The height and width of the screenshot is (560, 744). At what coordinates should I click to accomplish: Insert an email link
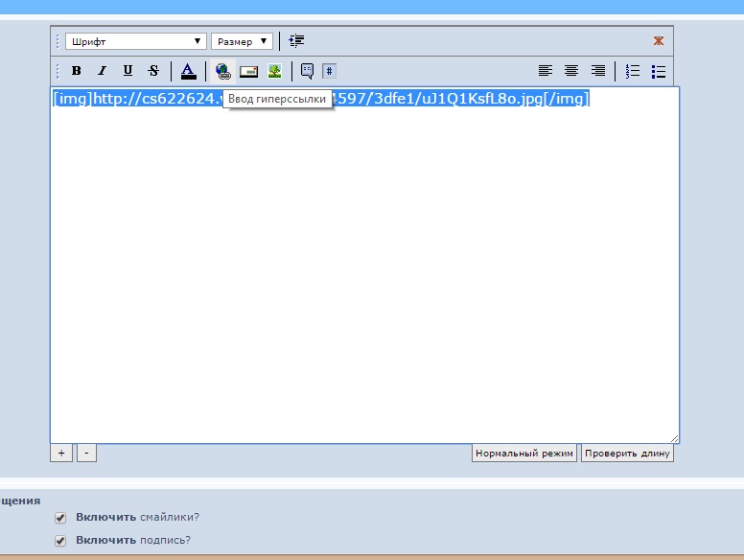248,72
